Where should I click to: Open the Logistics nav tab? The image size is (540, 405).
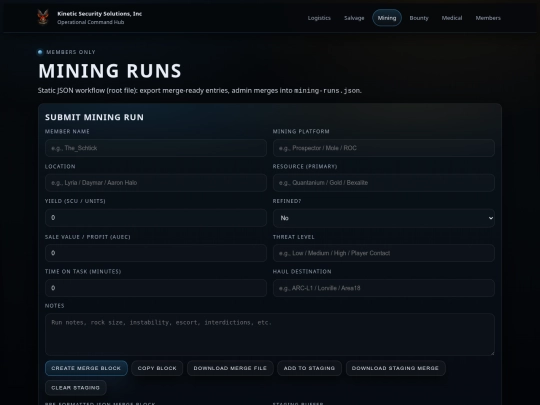click(319, 18)
